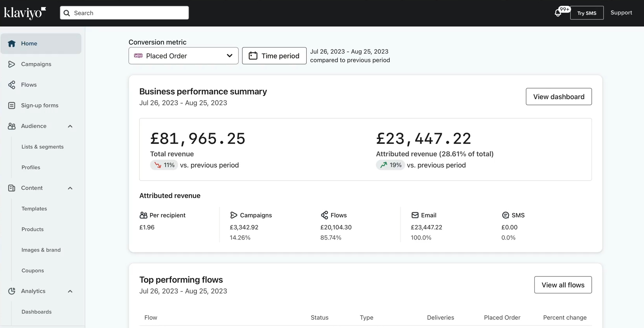The image size is (644, 328).
Task: Click the Home house icon
Action: pos(12,43)
